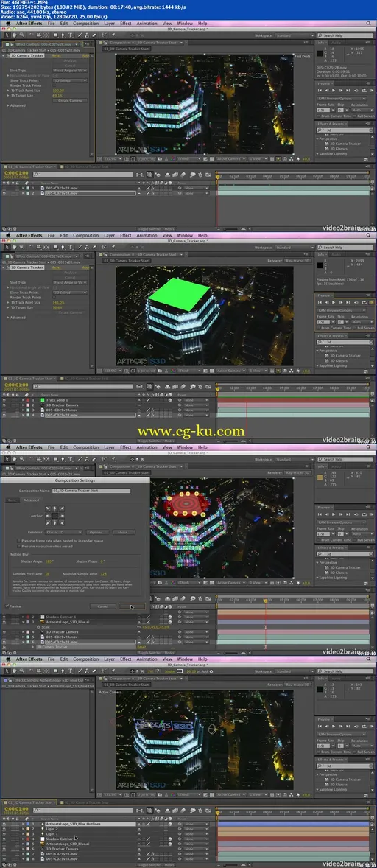Screen dimensions: 377x868
Task: Click the Options... button in Composition Settings
Action: 99,532
